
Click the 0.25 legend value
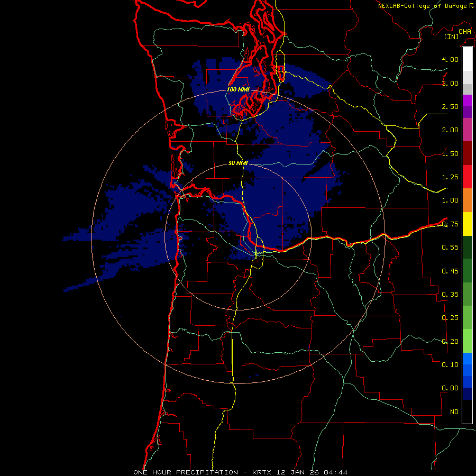click(x=450, y=318)
